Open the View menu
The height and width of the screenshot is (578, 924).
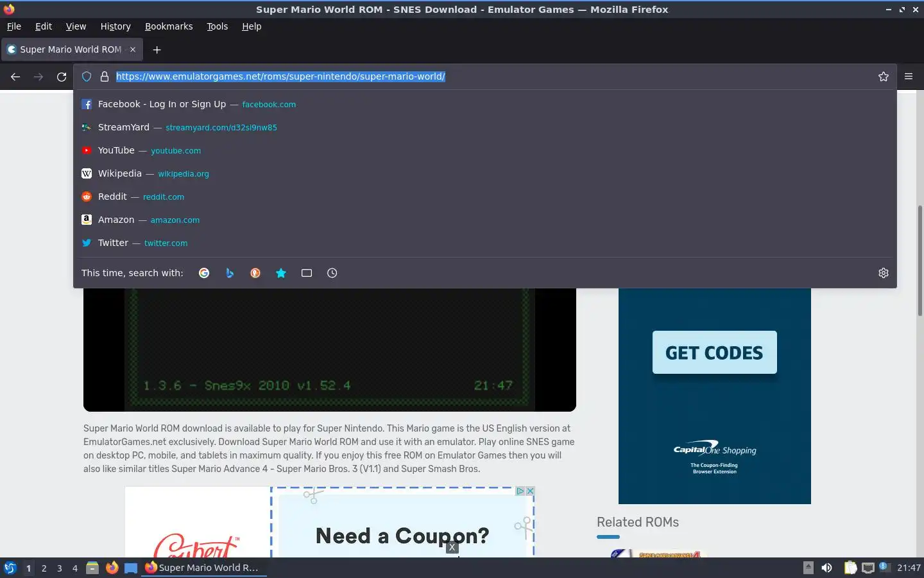tap(76, 26)
